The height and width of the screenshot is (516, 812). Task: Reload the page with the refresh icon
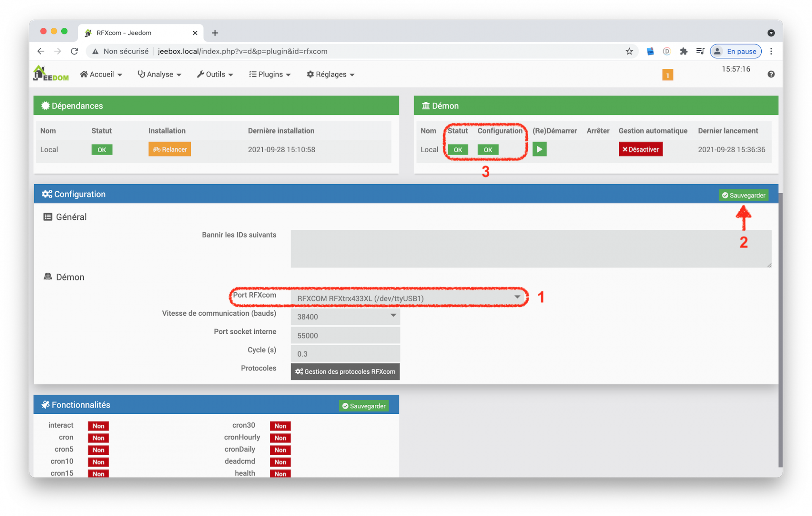tap(74, 51)
